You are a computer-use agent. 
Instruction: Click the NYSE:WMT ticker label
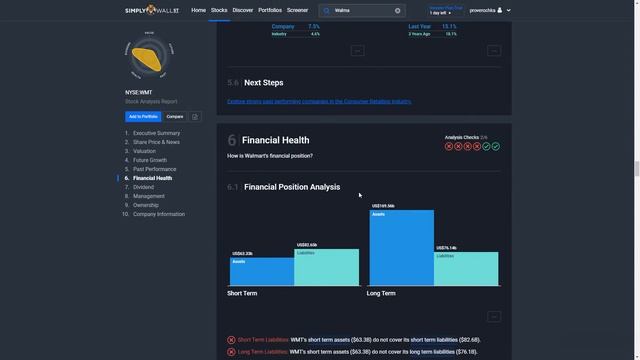tap(138, 93)
